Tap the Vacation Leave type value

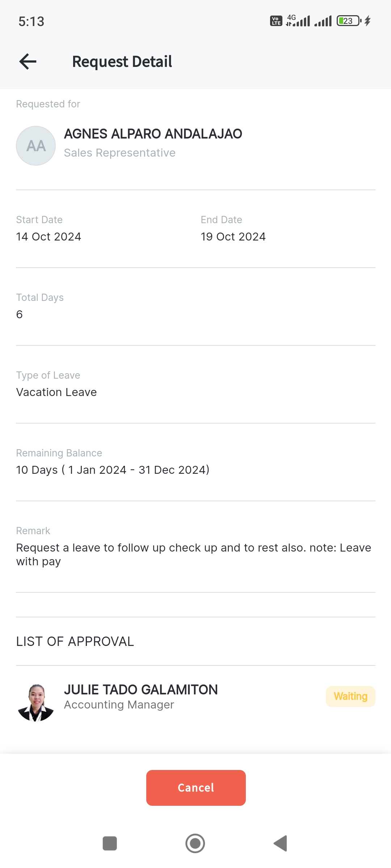(56, 392)
